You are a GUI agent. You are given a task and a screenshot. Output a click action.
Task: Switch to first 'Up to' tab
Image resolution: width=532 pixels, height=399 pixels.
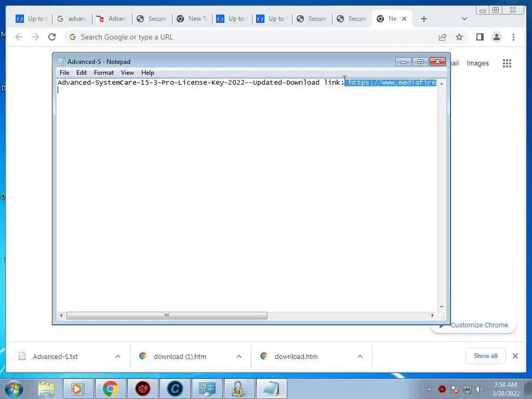tap(32, 19)
